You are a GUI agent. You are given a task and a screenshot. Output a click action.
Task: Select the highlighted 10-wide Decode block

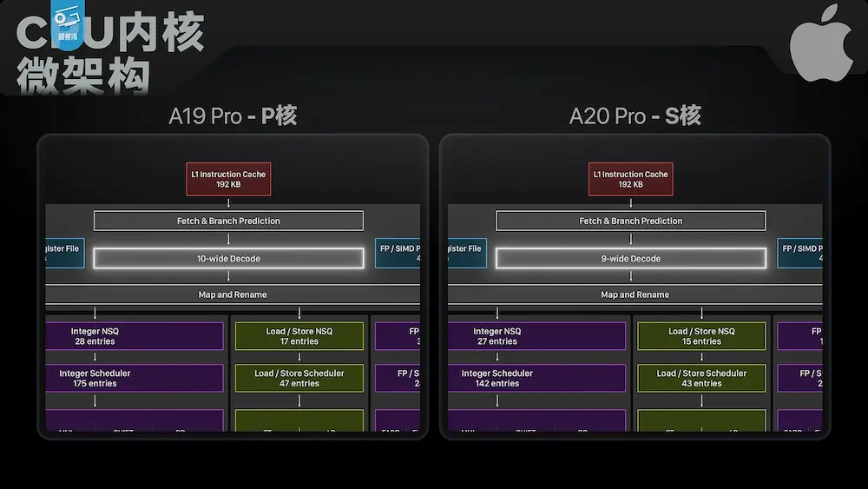point(228,258)
